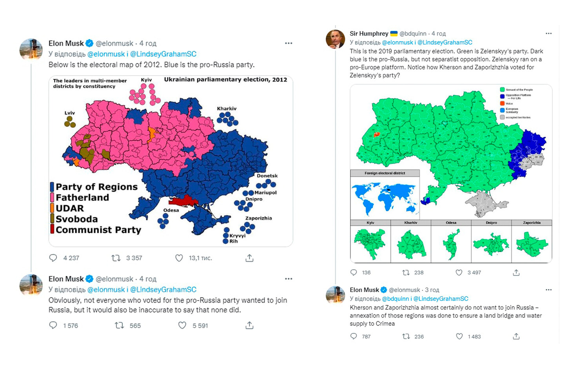The height and width of the screenshot is (392, 588).
Task: Click @elonmusk mention in Sir Humphrey's tweet
Action: (x=397, y=42)
